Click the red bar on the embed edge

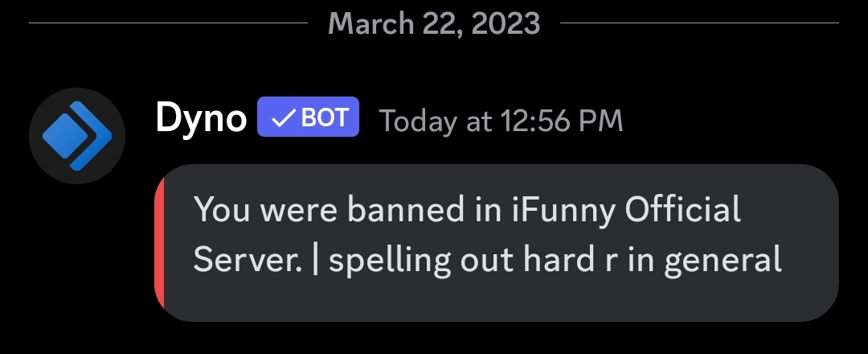(159, 243)
